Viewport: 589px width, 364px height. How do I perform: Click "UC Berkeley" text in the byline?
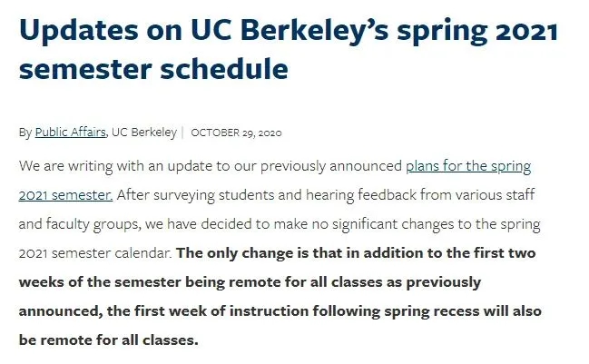[x=143, y=133]
